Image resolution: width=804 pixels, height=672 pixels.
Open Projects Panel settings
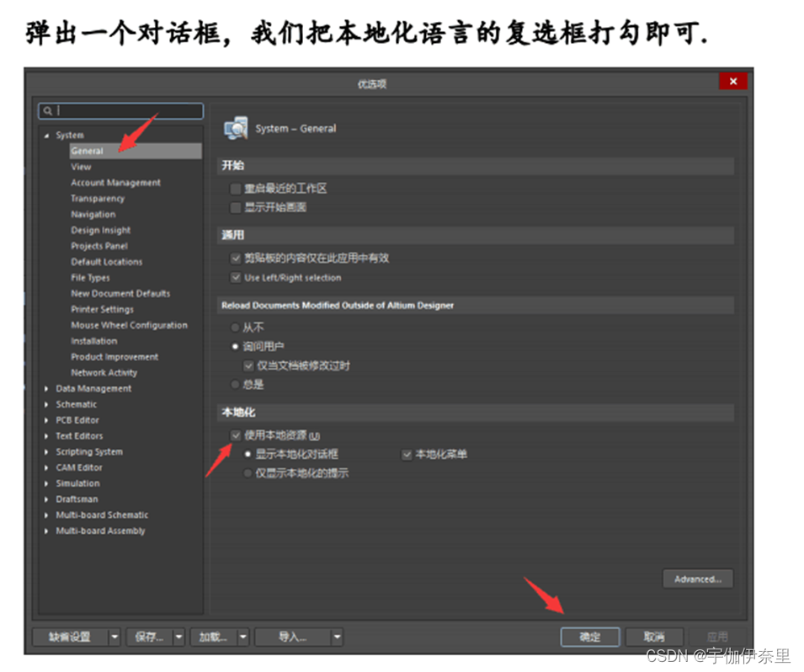click(x=99, y=246)
